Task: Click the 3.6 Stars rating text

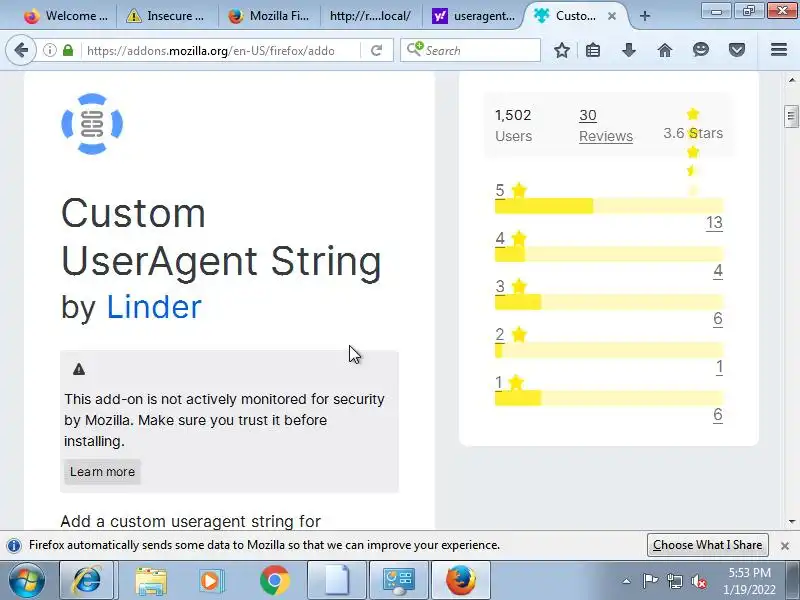Action: 693,133
